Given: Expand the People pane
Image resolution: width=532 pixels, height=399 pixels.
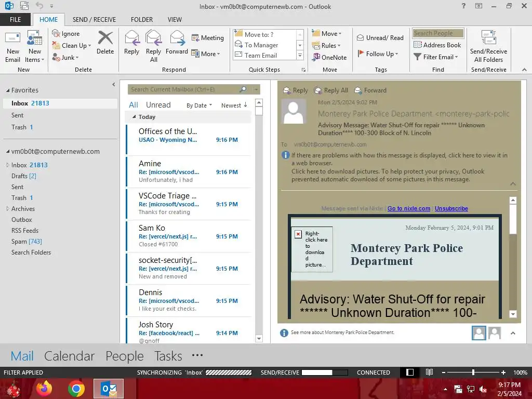Looking at the screenshot, I should pyautogui.click(x=513, y=333).
